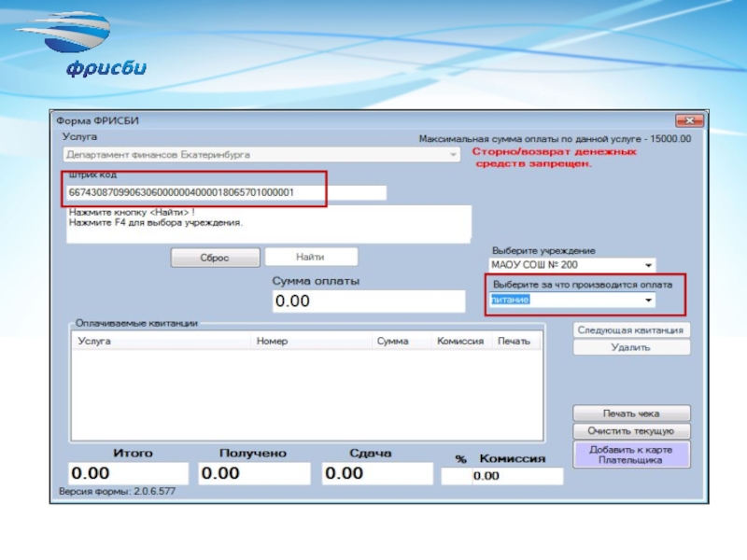Click the Удалить button
This screenshot has width=747, height=560.
(631, 347)
